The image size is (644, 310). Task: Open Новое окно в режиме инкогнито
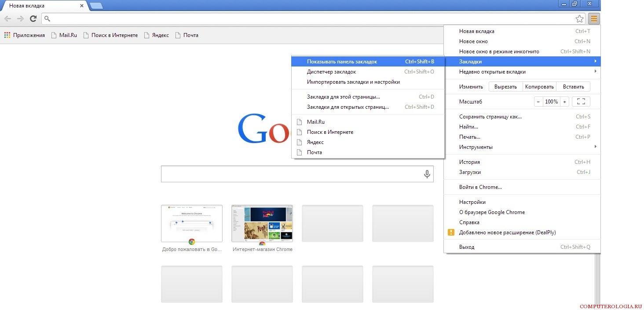(522, 52)
